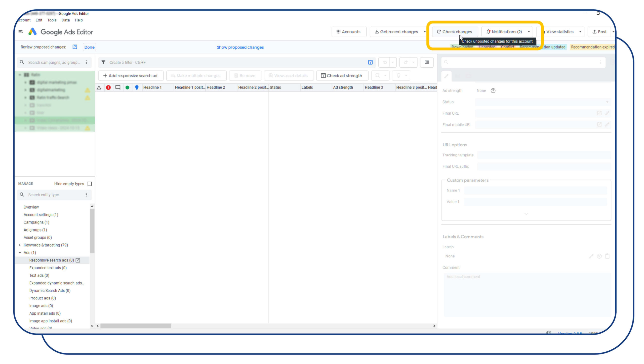Click Ad strength help question mark

pos(493,91)
